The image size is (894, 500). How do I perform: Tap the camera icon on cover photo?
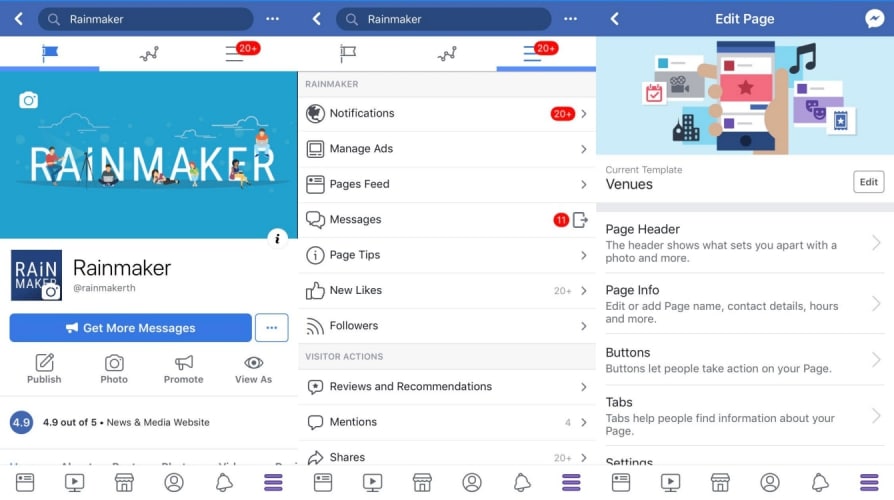tap(29, 100)
